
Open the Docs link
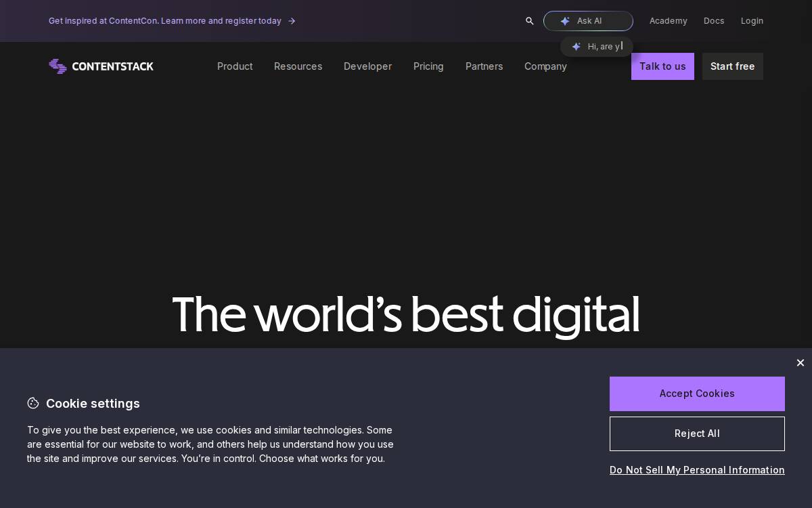[x=714, y=21]
